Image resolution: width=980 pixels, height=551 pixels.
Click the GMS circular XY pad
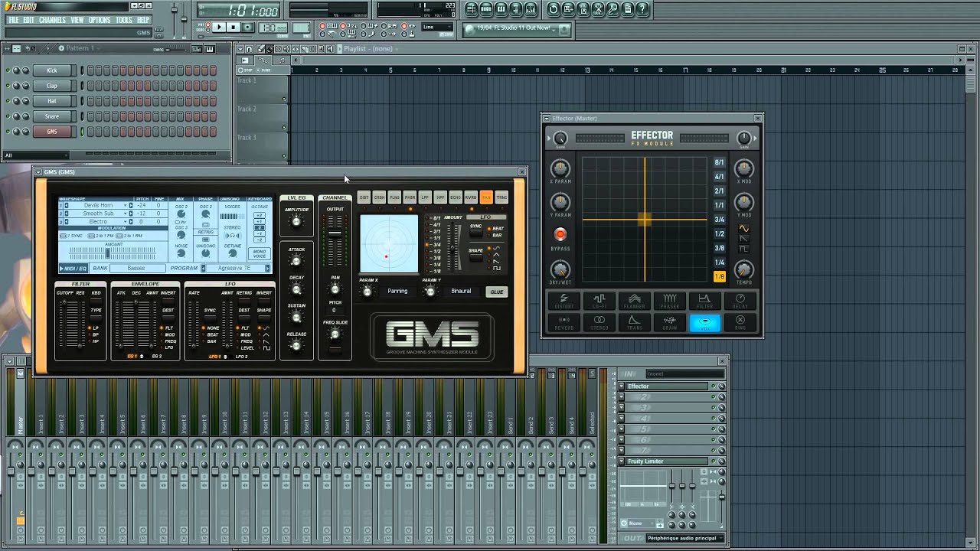pos(390,244)
